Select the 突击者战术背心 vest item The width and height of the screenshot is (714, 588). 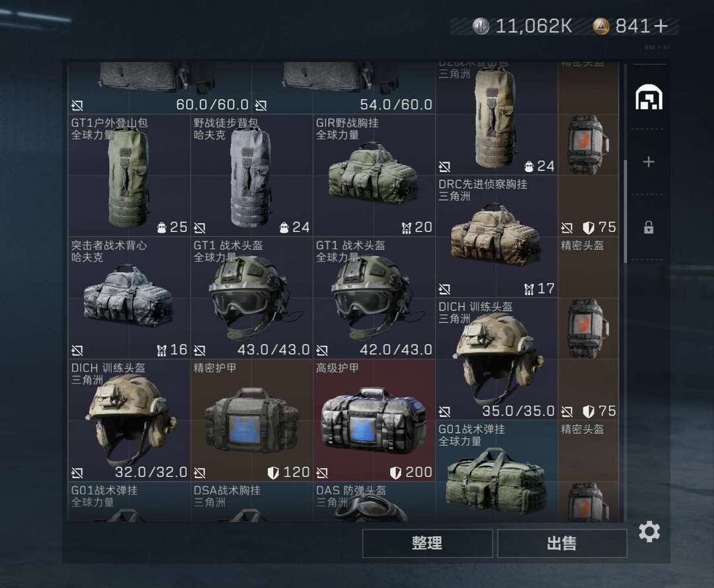tap(129, 298)
